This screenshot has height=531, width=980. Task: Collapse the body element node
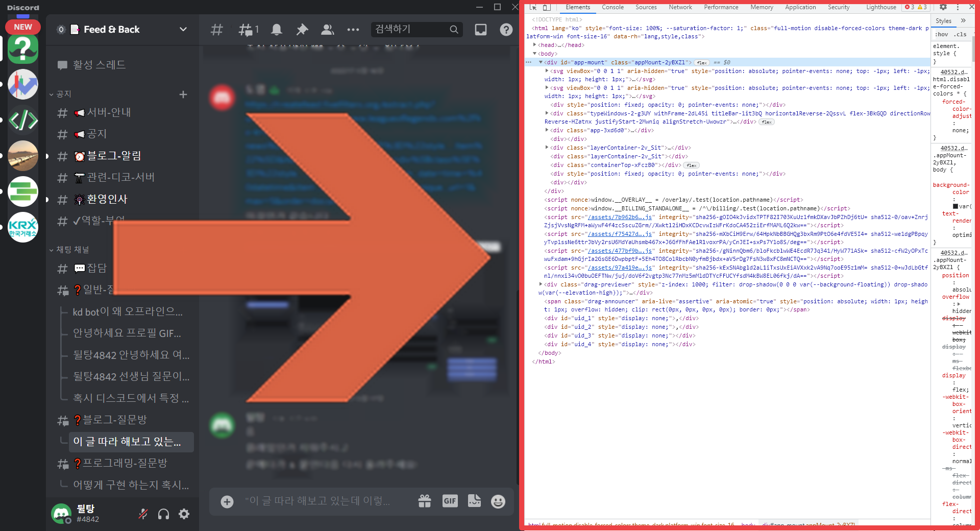click(534, 54)
